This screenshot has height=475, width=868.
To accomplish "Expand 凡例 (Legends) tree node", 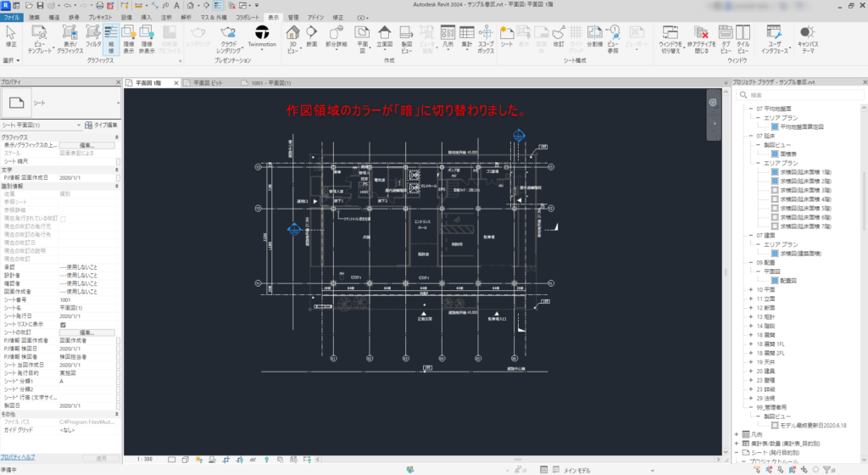I will 737,434.
